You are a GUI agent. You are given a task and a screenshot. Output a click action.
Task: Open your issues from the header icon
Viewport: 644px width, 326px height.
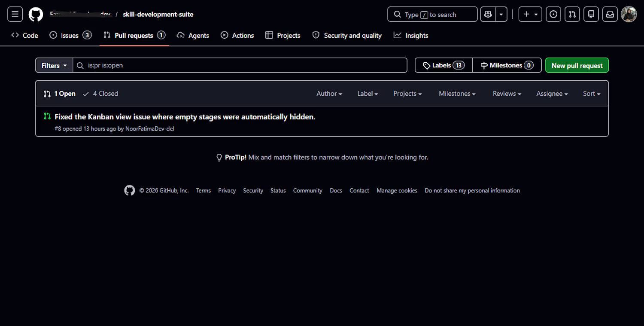coord(553,14)
